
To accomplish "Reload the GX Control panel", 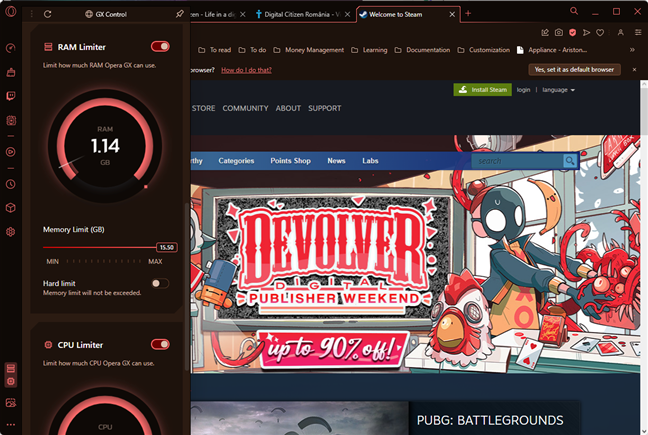I will pos(48,14).
